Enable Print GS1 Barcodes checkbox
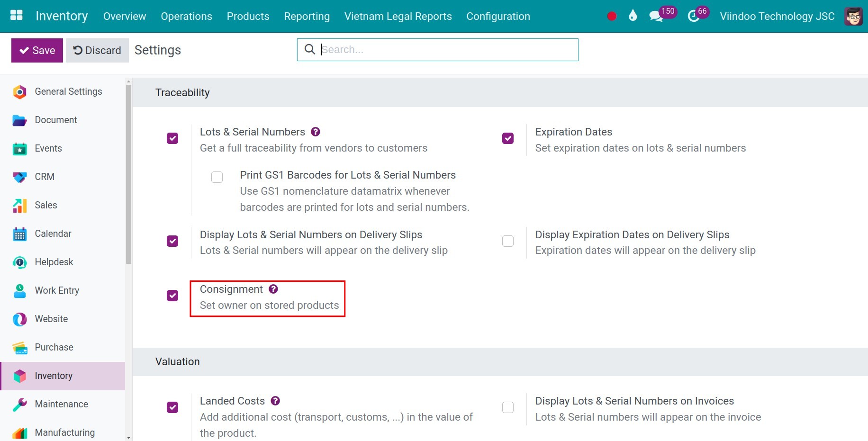 217,177
